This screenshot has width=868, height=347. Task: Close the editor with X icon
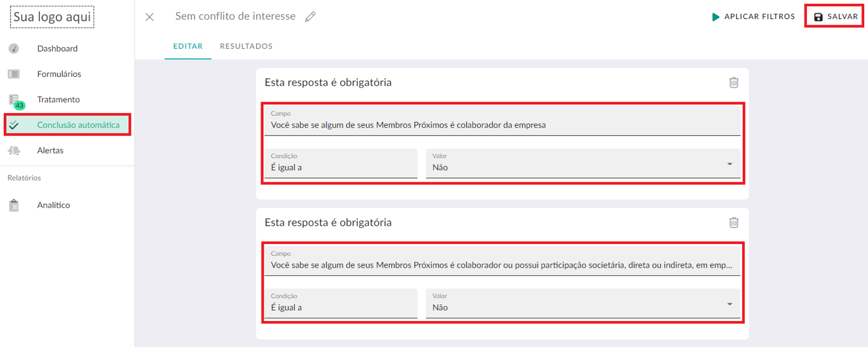point(149,17)
